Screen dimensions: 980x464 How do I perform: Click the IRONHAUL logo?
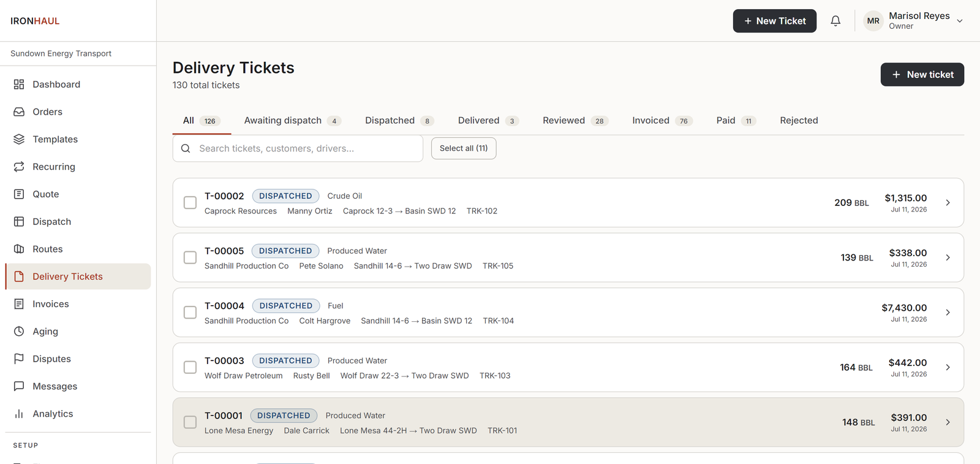pos(35,21)
